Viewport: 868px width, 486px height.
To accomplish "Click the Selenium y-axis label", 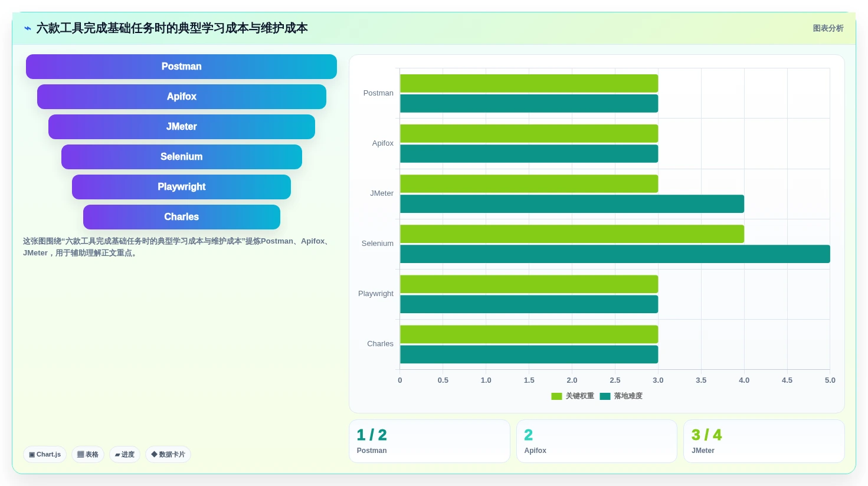I will click(378, 244).
